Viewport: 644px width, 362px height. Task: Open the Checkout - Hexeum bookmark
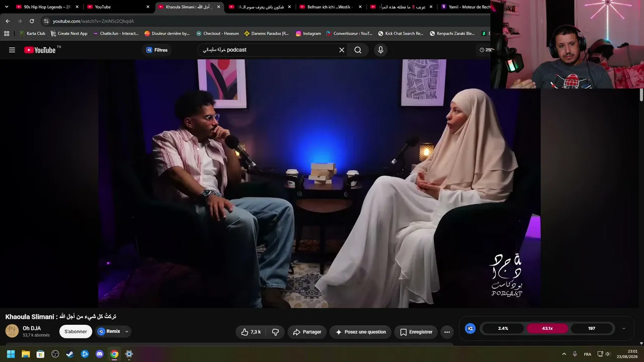[217, 34]
